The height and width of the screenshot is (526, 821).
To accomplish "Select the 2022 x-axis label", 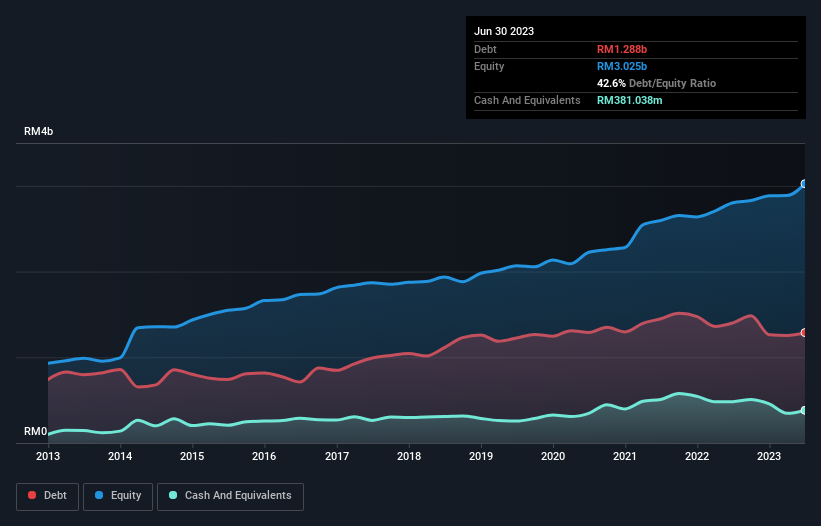I will coord(697,456).
